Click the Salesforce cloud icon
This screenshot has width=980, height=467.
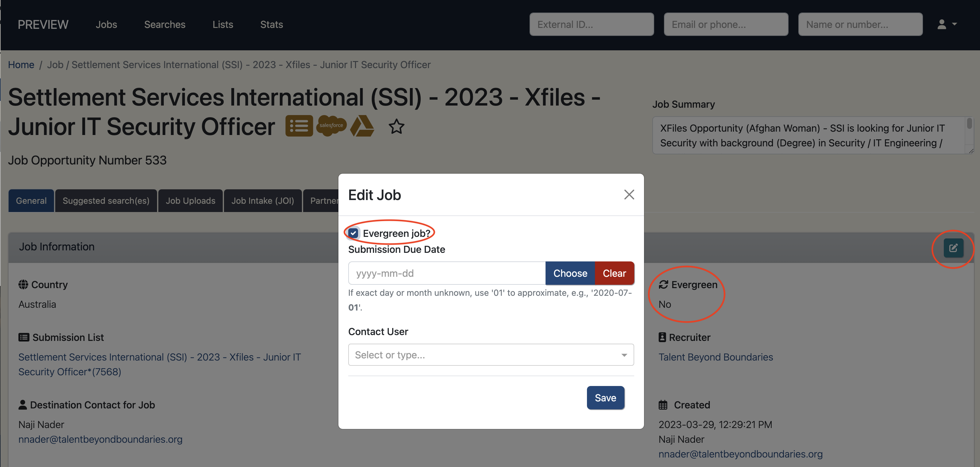point(331,125)
